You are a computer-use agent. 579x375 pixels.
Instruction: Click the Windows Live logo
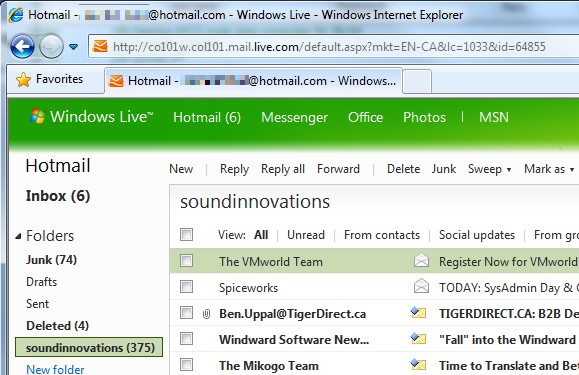pos(91,117)
